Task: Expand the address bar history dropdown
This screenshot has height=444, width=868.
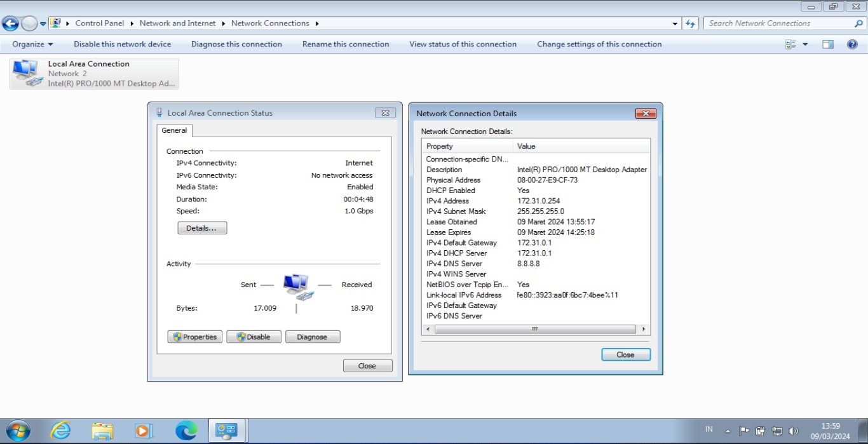Action: 675,24
